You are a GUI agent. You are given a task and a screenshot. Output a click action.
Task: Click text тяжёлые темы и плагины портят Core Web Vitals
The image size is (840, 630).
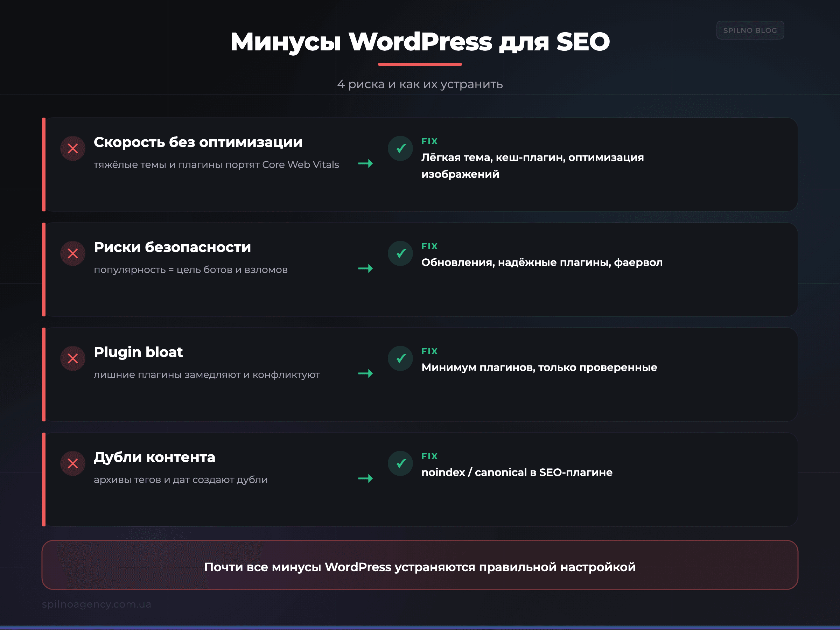coord(216,165)
